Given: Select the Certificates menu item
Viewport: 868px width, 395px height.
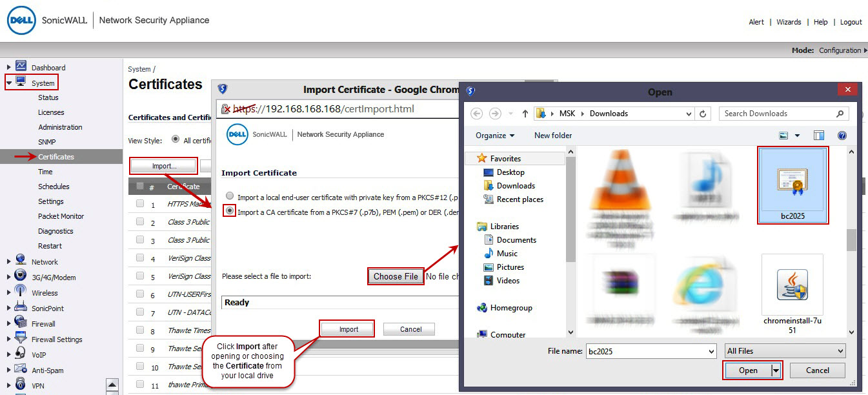Looking at the screenshot, I should point(56,157).
